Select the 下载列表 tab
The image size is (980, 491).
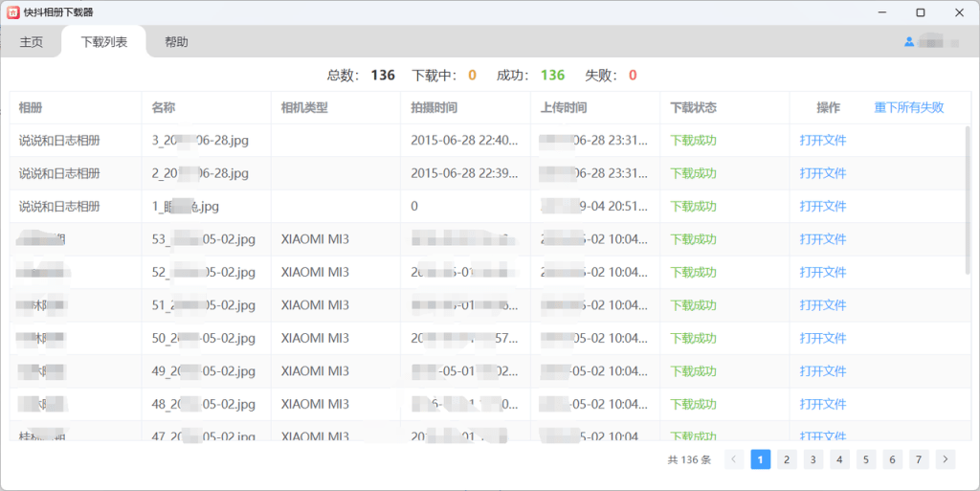point(104,42)
